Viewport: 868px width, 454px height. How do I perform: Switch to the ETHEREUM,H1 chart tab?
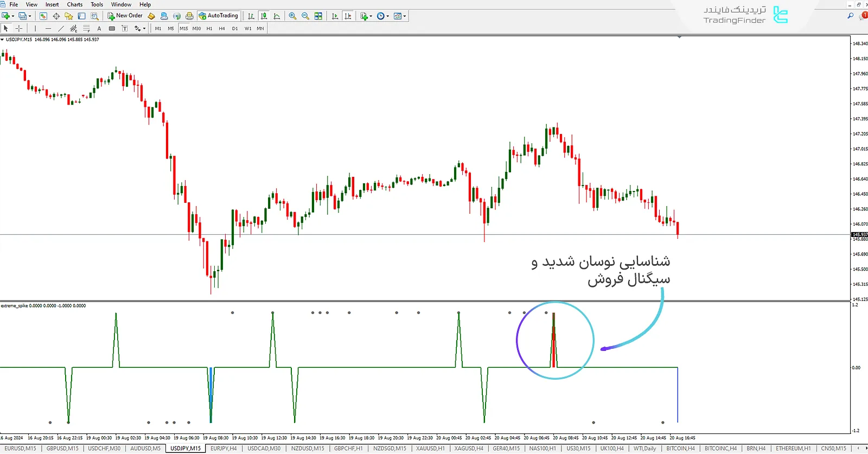pyautogui.click(x=793, y=449)
